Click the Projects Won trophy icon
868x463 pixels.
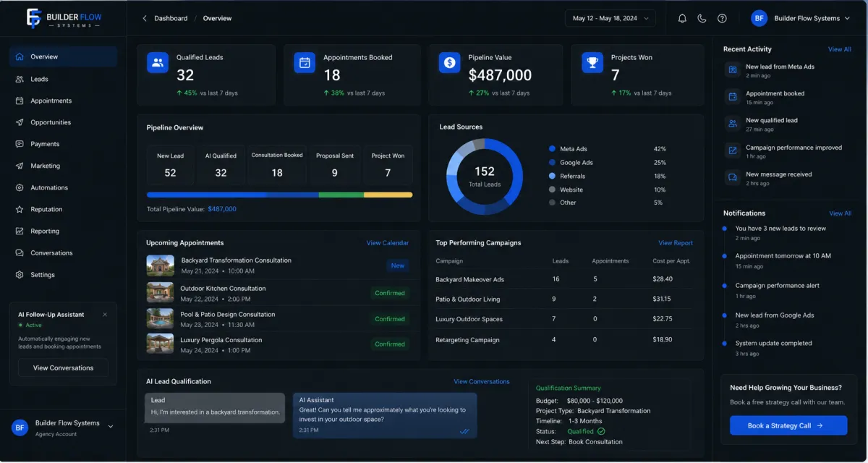coord(592,63)
